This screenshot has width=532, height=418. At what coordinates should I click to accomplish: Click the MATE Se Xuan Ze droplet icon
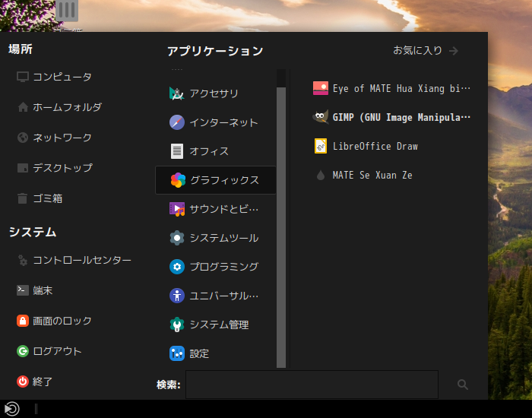pos(320,175)
